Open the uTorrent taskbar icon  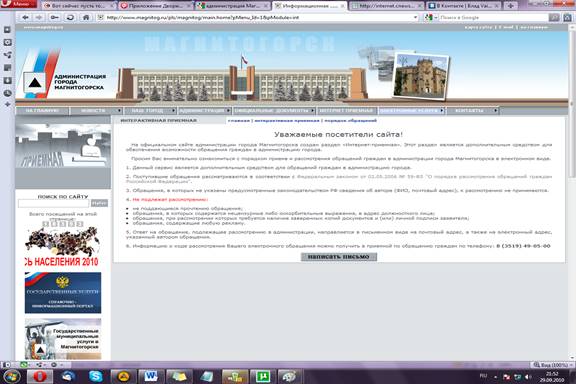(263, 376)
